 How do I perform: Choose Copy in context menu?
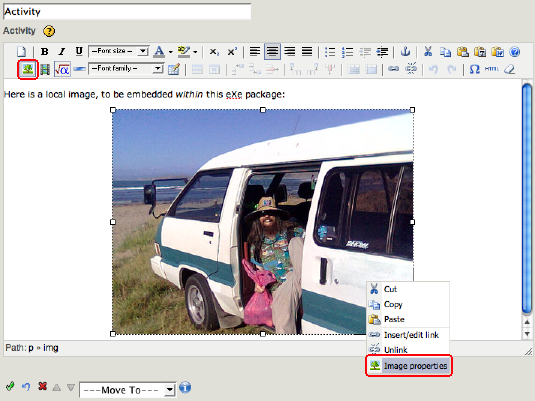click(408, 304)
